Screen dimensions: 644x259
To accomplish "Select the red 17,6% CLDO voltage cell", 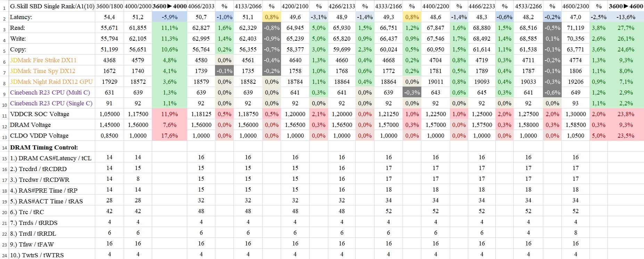I will tap(170, 136).
